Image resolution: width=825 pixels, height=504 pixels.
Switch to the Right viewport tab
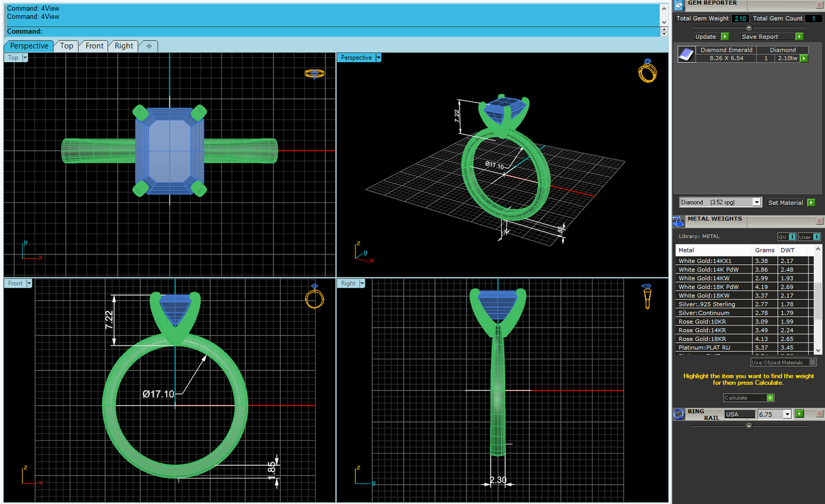pos(124,46)
